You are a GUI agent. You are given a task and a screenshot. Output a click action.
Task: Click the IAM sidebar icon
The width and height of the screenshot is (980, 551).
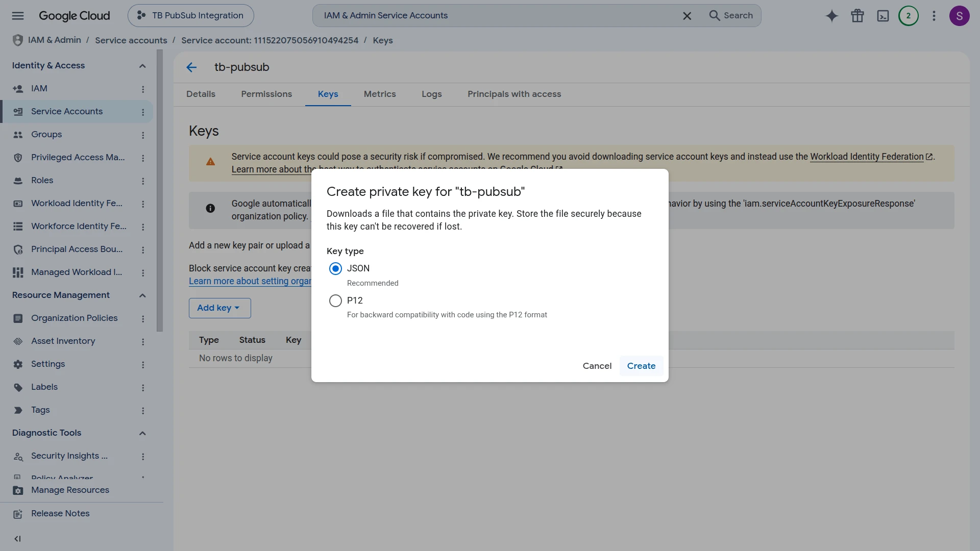[x=18, y=89]
